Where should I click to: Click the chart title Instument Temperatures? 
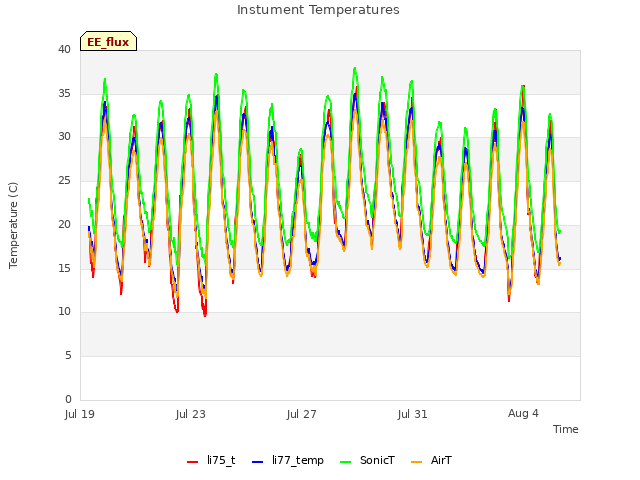[x=318, y=10]
